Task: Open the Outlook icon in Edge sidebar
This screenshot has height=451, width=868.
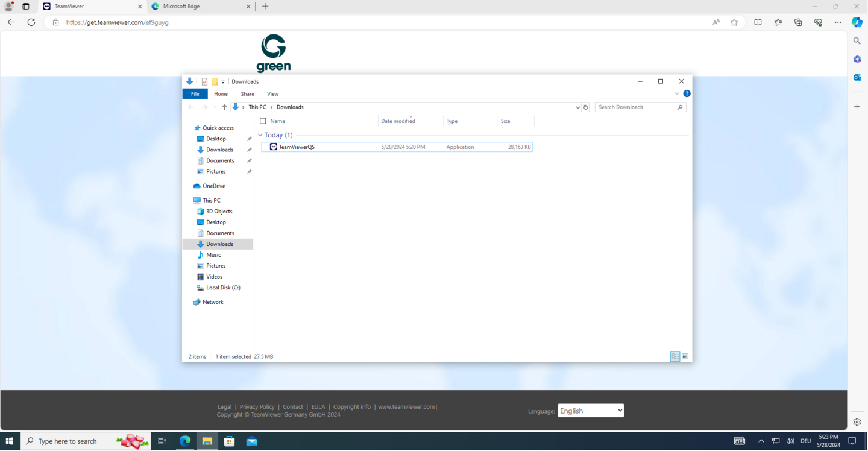Action: click(857, 77)
